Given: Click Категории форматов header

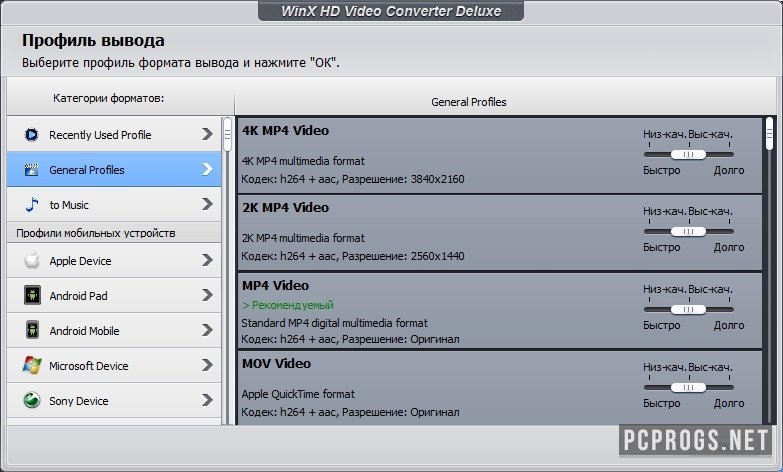Looking at the screenshot, I should [x=108, y=98].
